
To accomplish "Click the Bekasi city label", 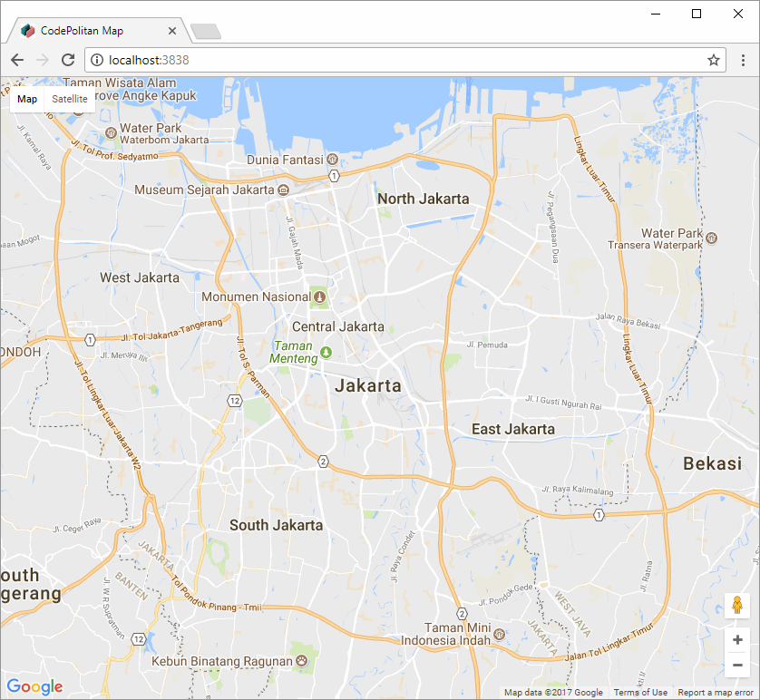I will click(712, 464).
